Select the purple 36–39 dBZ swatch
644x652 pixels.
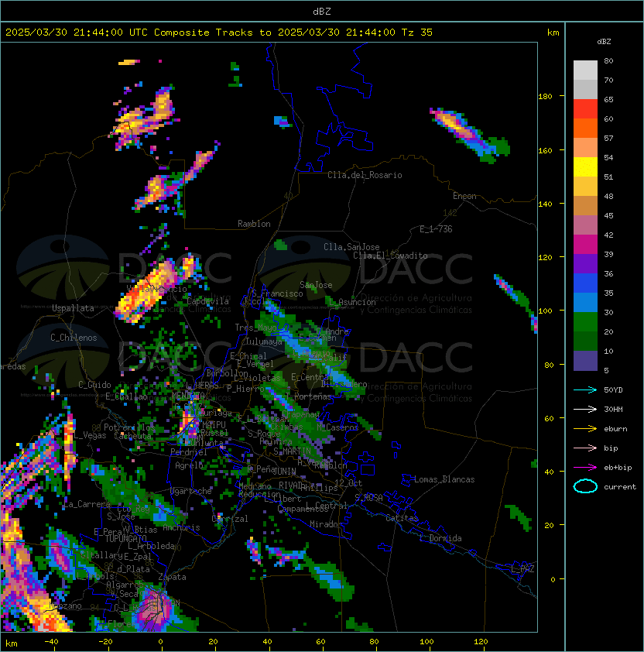tap(585, 263)
